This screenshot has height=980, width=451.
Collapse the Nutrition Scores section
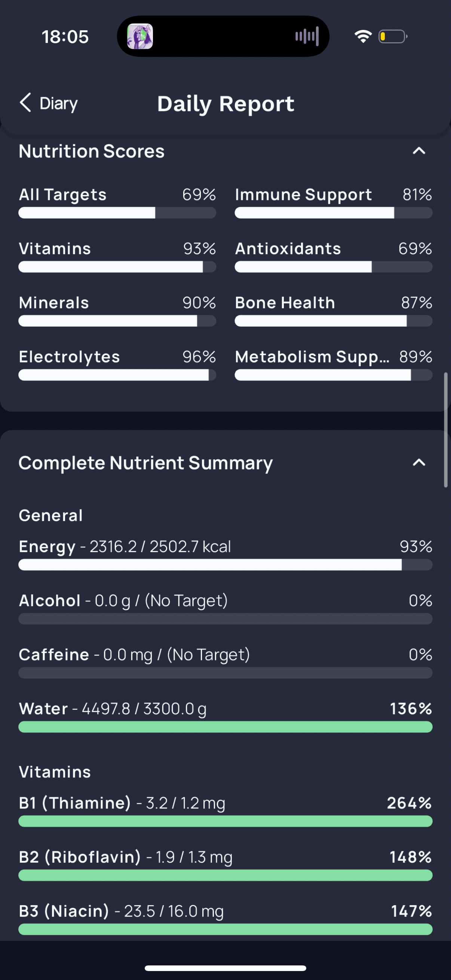(419, 151)
